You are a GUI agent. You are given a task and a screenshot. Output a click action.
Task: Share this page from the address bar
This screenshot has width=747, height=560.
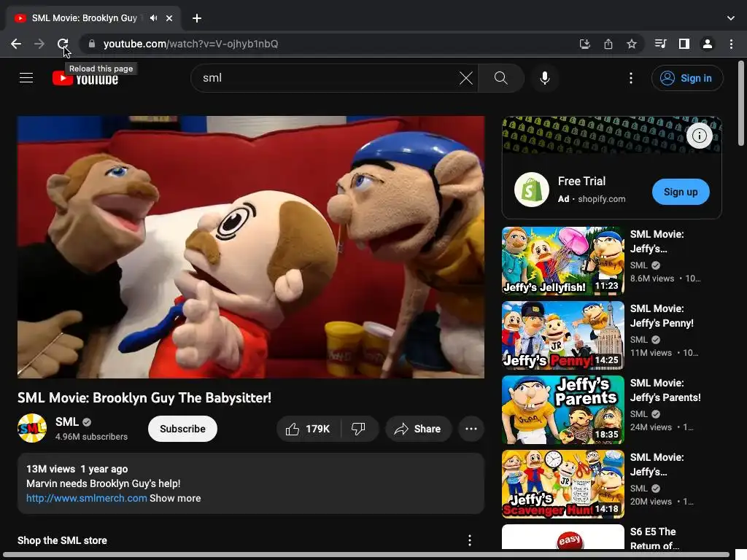[608, 44]
